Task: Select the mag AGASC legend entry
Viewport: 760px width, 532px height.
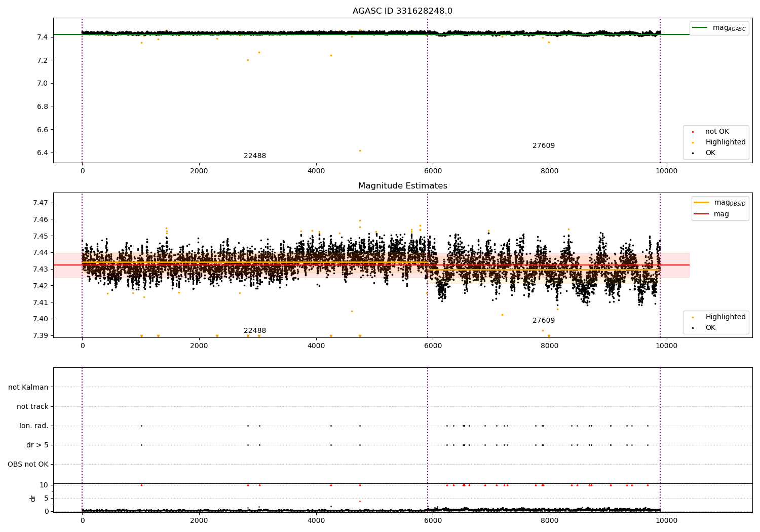Action: pyautogui.click(x=719, y=28)
